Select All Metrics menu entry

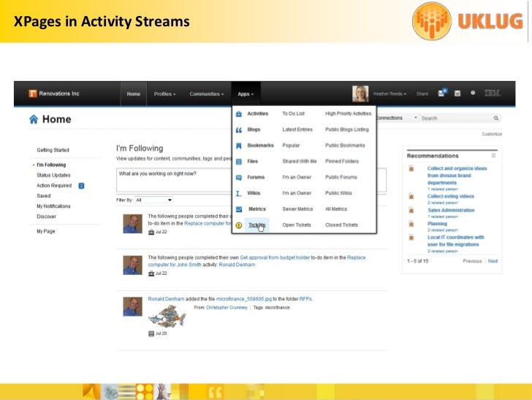336,209
